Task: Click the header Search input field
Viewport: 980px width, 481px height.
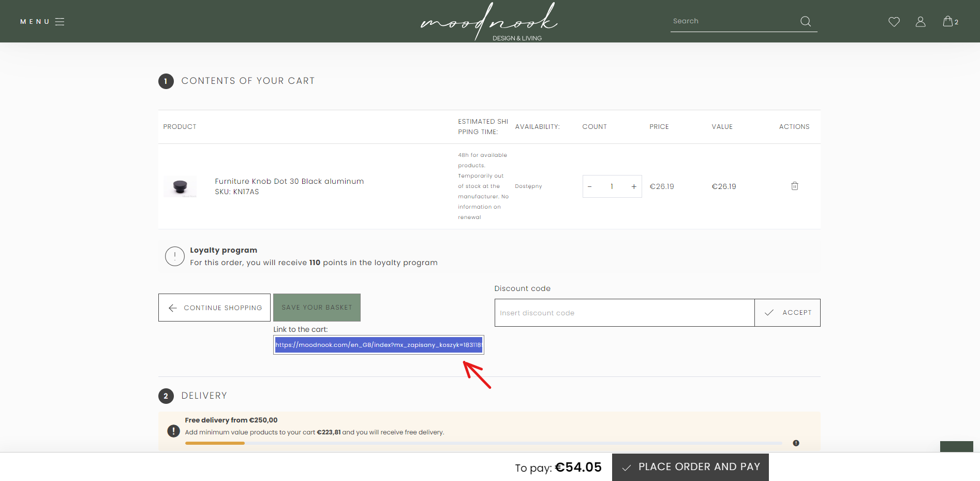Action: (732, 21)
